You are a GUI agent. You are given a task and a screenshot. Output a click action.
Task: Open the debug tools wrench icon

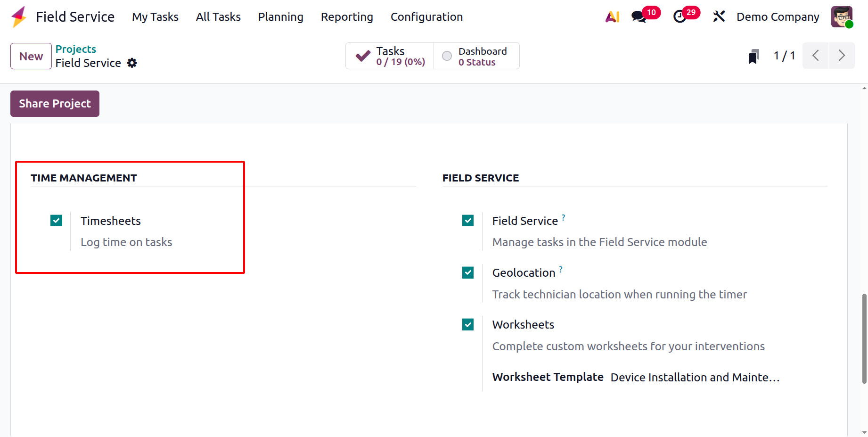point(719,17)
